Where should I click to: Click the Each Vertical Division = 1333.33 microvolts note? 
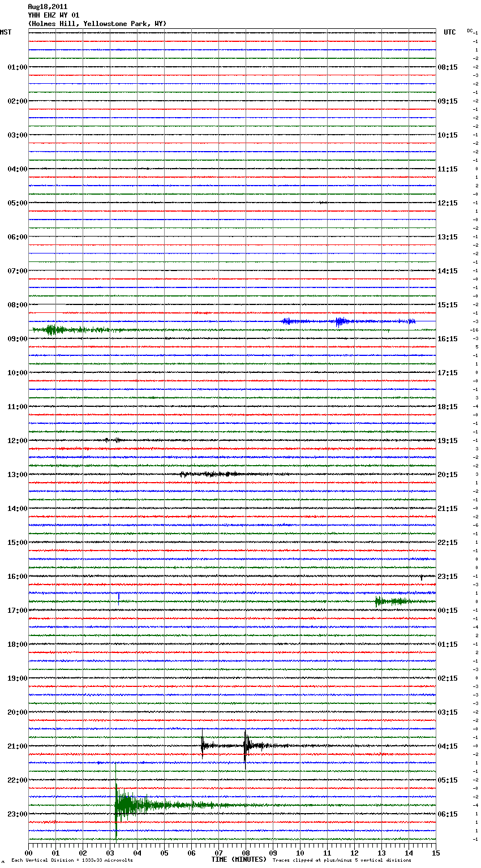tap(72, 860)
